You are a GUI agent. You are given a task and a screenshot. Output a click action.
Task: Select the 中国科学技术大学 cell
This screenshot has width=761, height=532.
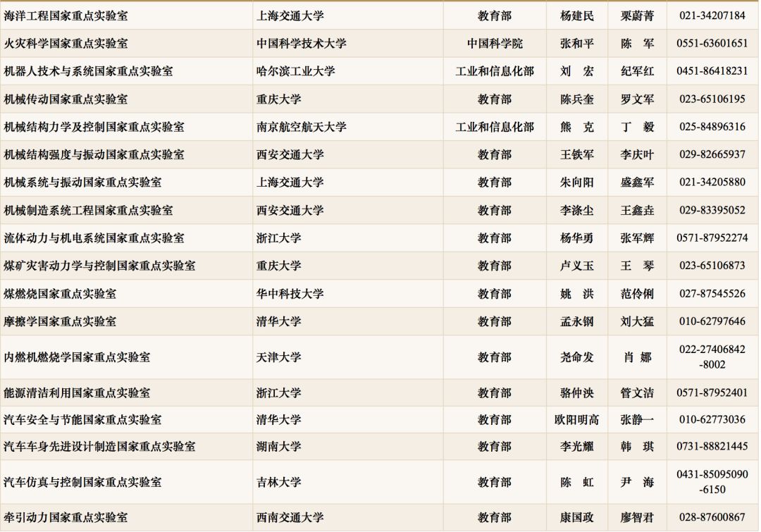302,44
